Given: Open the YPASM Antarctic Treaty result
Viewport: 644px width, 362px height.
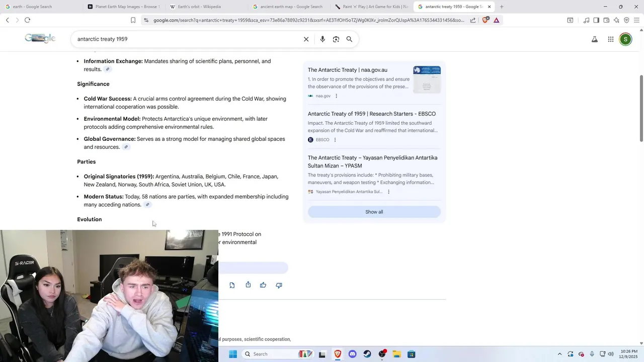Looking at the screenshot, I should click(372, 161).
